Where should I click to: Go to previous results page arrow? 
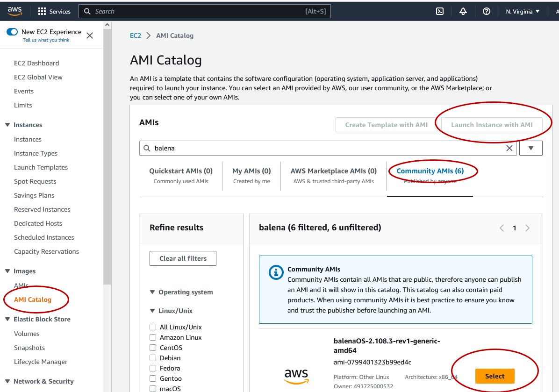click(x=502, y=228)
